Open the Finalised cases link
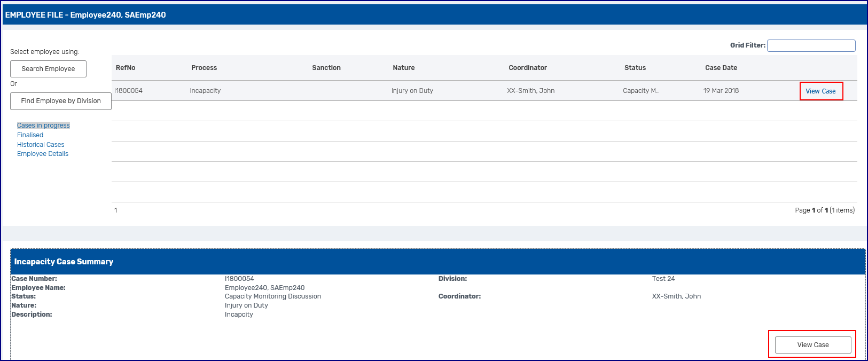Screen dimensions: 868x361 (30, 135)
